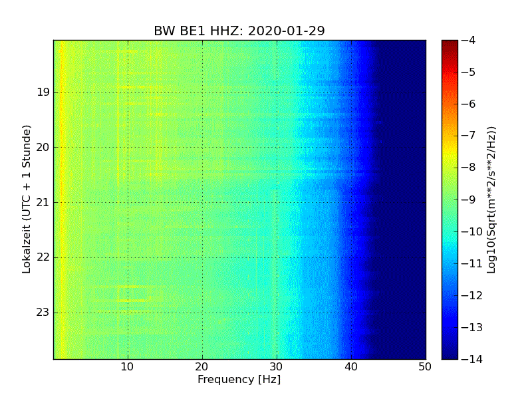Click the y-axis tick label '23'
The image size is (532, 399).
point(43,313)
